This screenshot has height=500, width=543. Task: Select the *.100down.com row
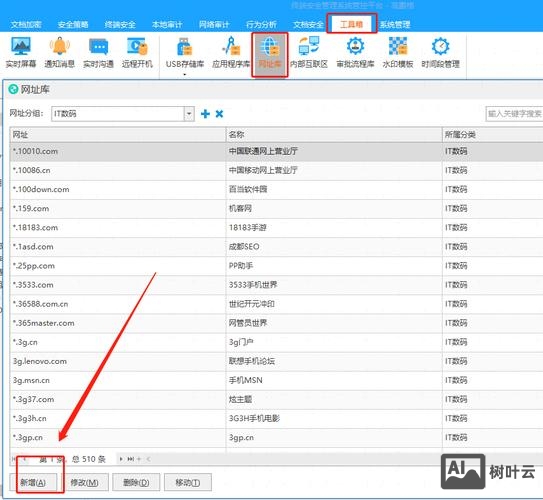click(276, 189)
